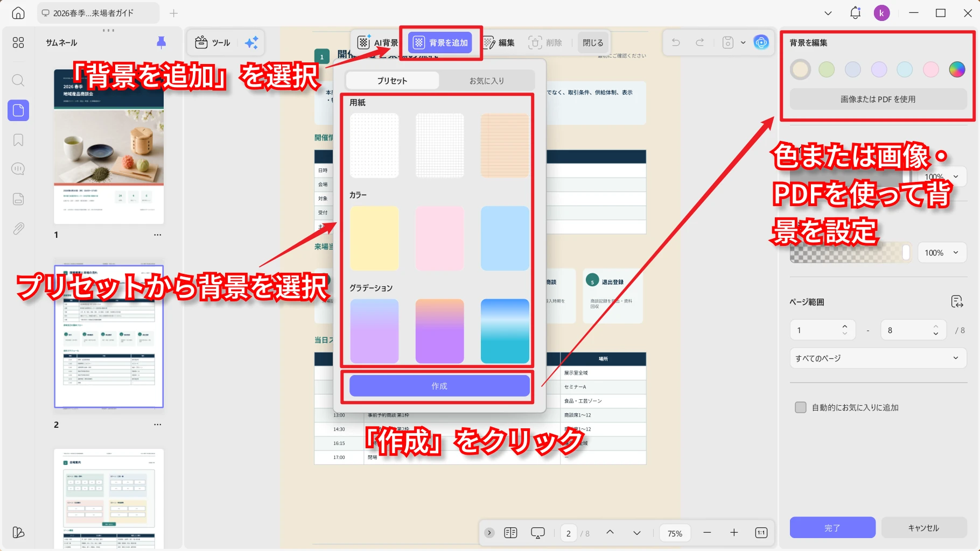Select the light green color swatch
The image size is (980, 551).
tap(827, 69)
